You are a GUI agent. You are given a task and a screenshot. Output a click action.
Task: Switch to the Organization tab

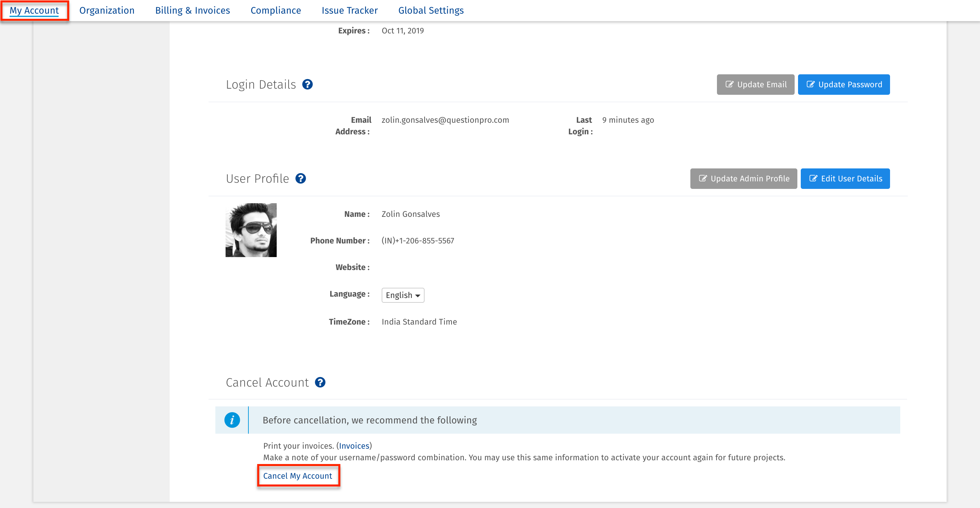(107, 10)
